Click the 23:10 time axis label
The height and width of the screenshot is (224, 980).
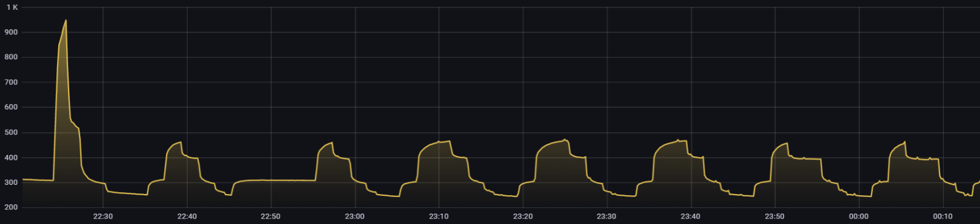click(x=439, y=216)
